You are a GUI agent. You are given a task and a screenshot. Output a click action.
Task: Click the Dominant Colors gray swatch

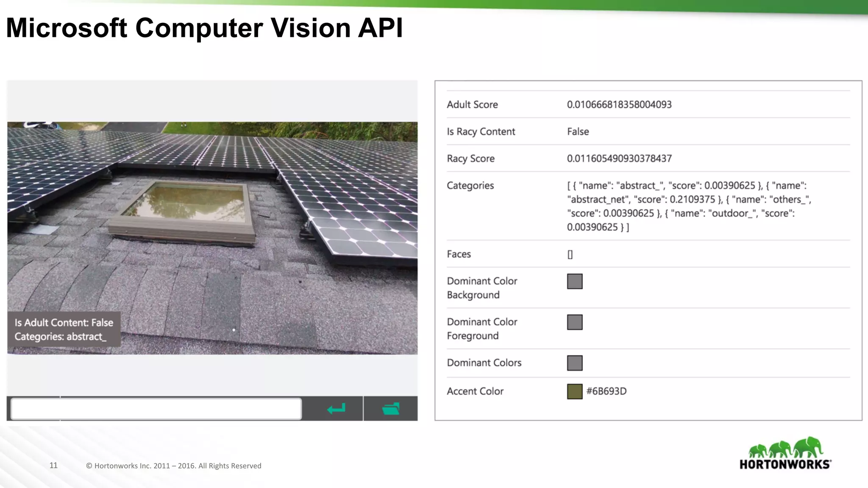[575, 363]
